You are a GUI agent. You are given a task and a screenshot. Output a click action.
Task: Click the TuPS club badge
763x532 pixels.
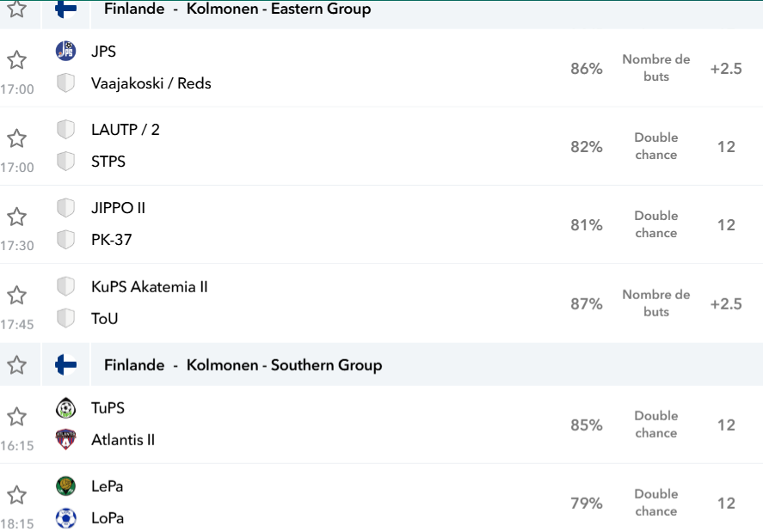65,407
